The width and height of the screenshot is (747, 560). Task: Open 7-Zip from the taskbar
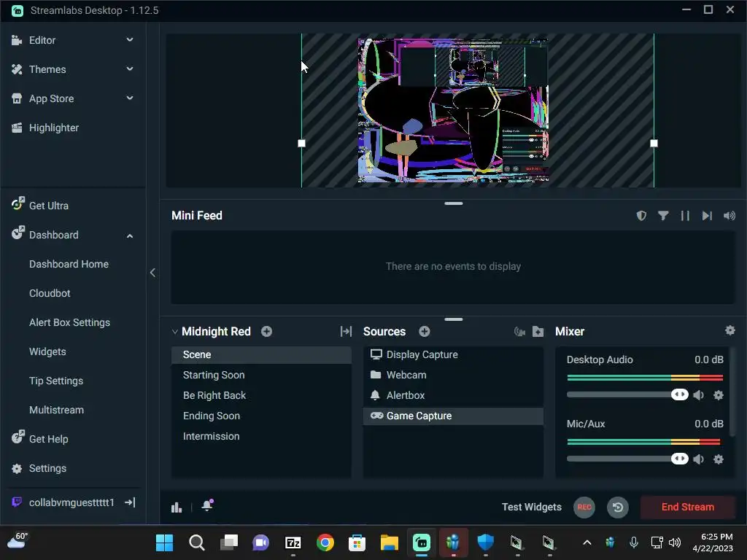(293, 542)
